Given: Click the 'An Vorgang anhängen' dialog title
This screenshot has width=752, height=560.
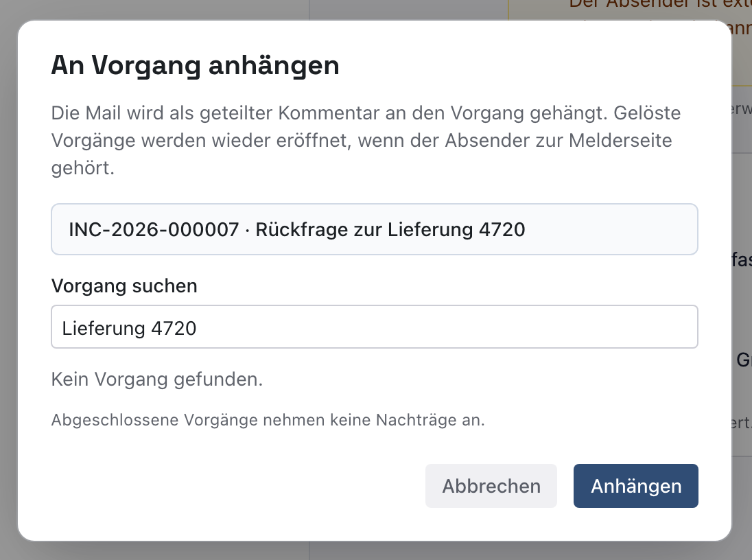Looking at the screenshot, I should pyautogui.click(x=195, y=65).
